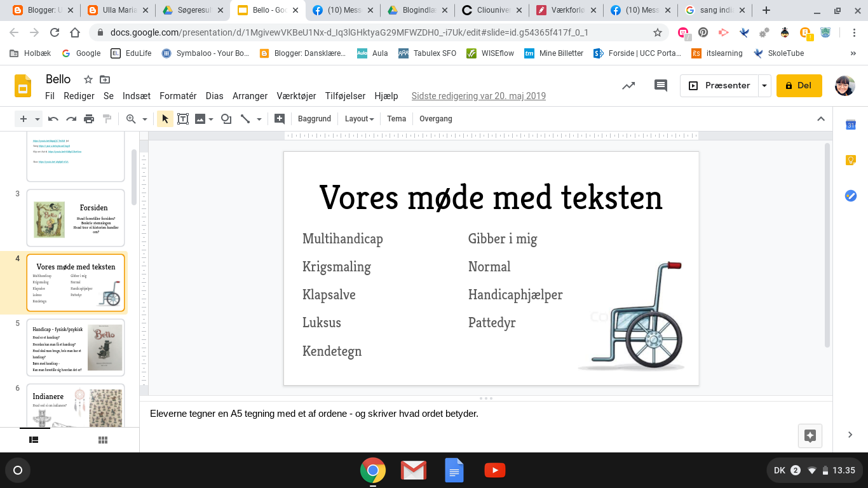
Task: Insert a text box
Action: (x=183, y=119)
